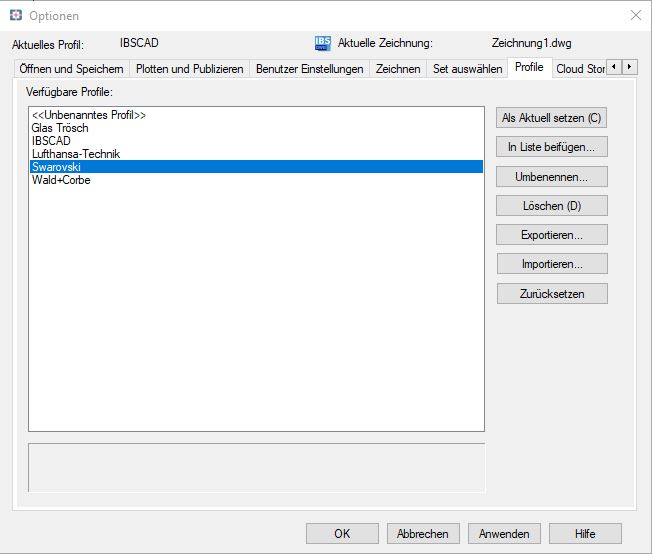
Task: Click the IBS drawing icon beside Aktuelle Zeichnung
Action: coord(323,43)
